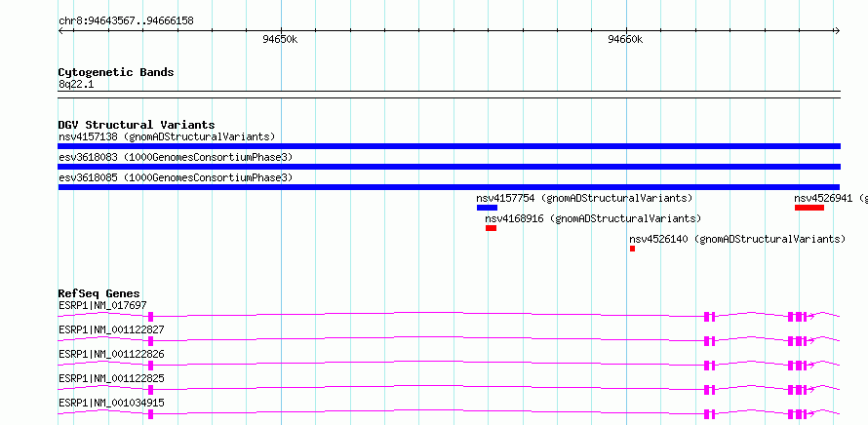This screenshot has width=868, height=425.
Task: Select the nsv4157754 variant label
Action: click(584, 198)
